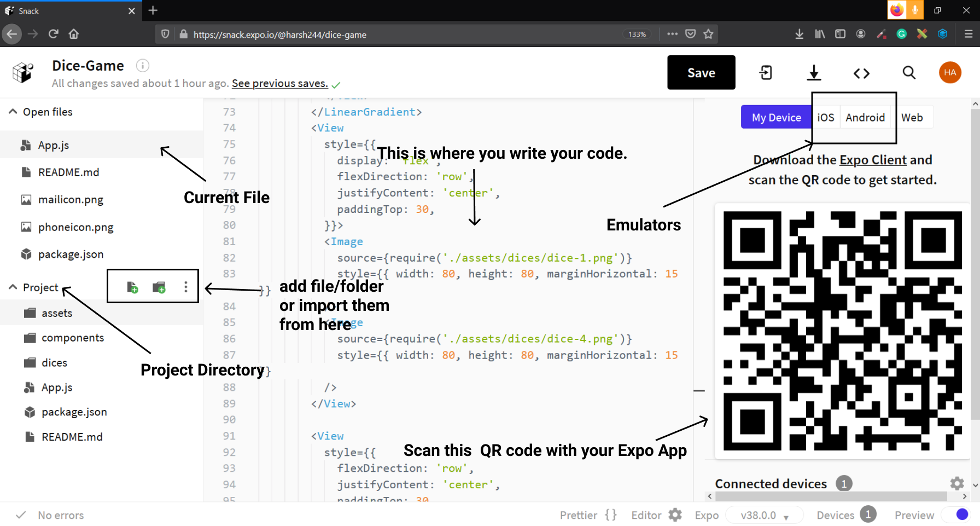The image size is (980, 526).
Task: Select the My Device tab
Action: pos(776,117)
